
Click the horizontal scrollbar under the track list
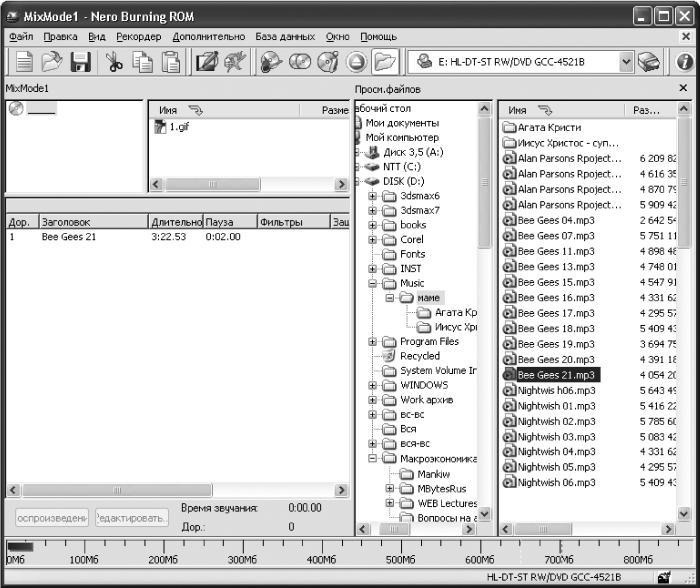177,490
